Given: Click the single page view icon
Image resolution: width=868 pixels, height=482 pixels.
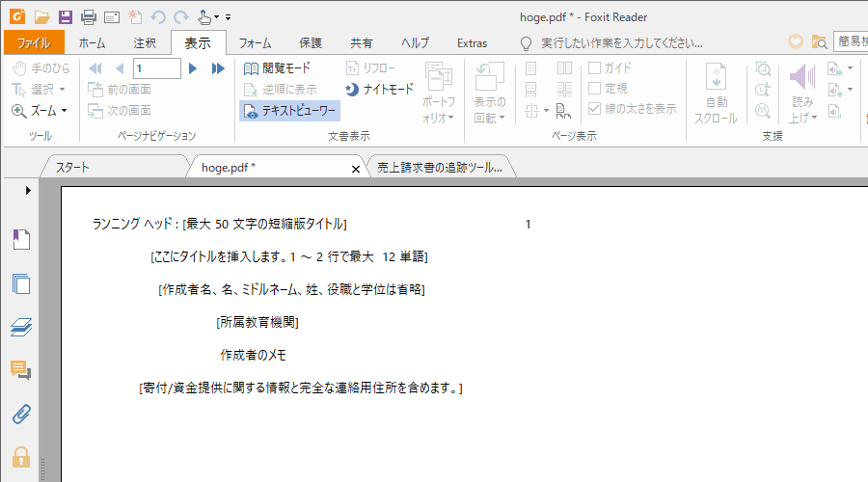Looking at the screenshot, I should click(530, 68).
